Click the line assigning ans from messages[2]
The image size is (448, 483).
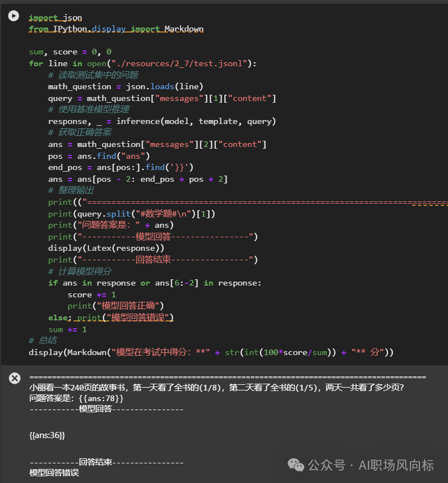(158, 145)
